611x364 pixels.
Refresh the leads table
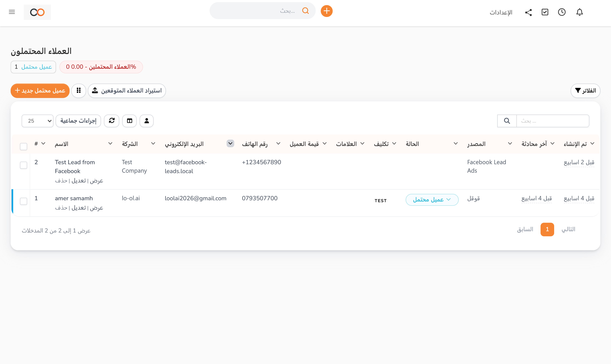[x=112, y=121]
